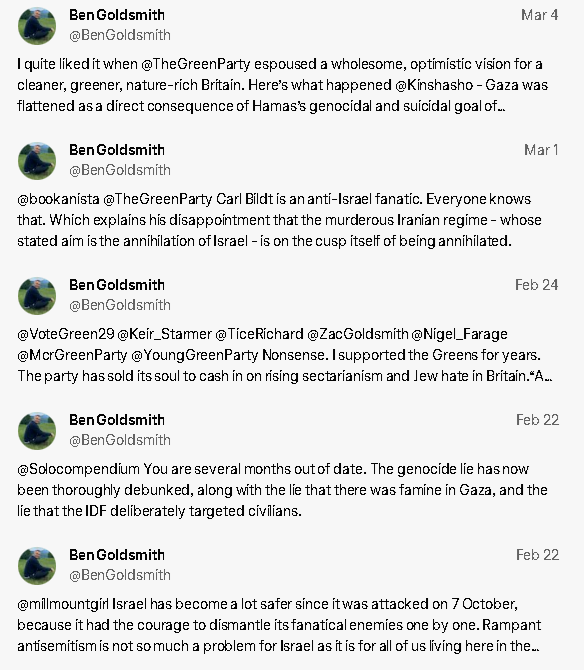Viewport: 584px width, 670px height.
Task: Open the @Keir_Starmer mention
Action: [164, 334]
